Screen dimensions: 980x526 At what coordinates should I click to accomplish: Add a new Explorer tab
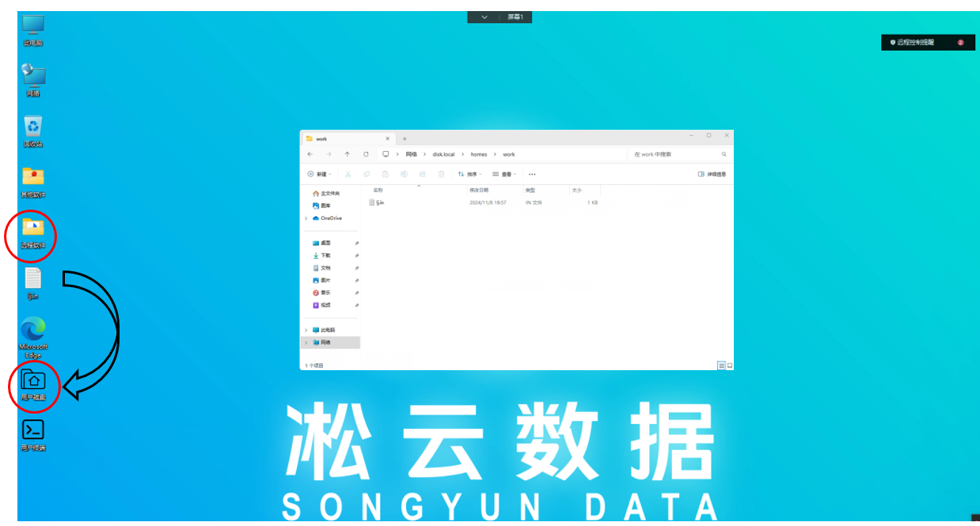pyautogui.click(x=405, y=138)
